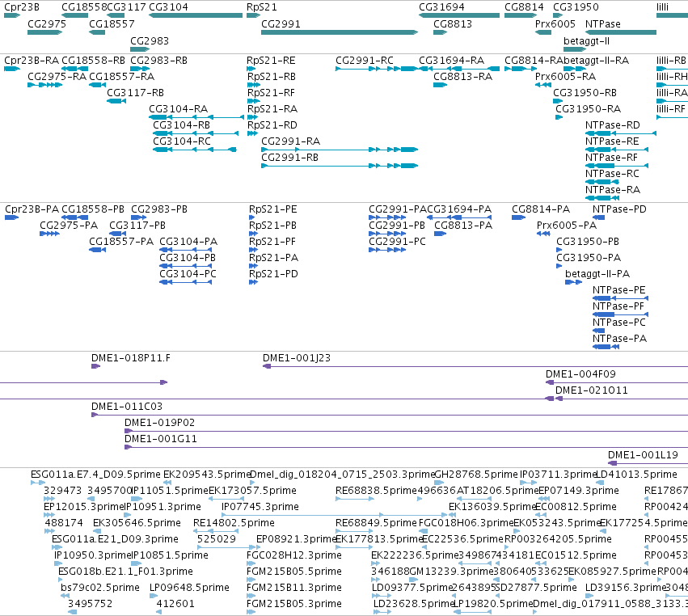688x616 pixels.
Task: Click the CG8814 gene label
Action: tap(524, 7)
